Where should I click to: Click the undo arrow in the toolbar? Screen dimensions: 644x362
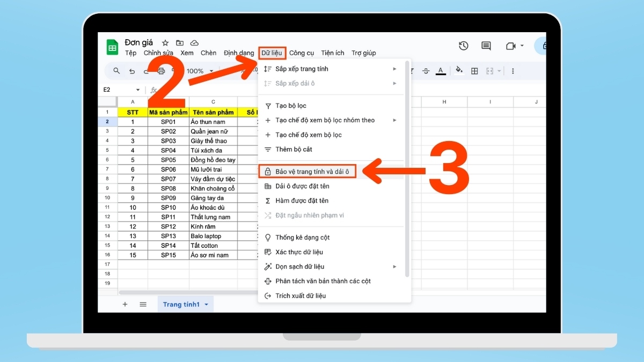[x=132, y=71]
